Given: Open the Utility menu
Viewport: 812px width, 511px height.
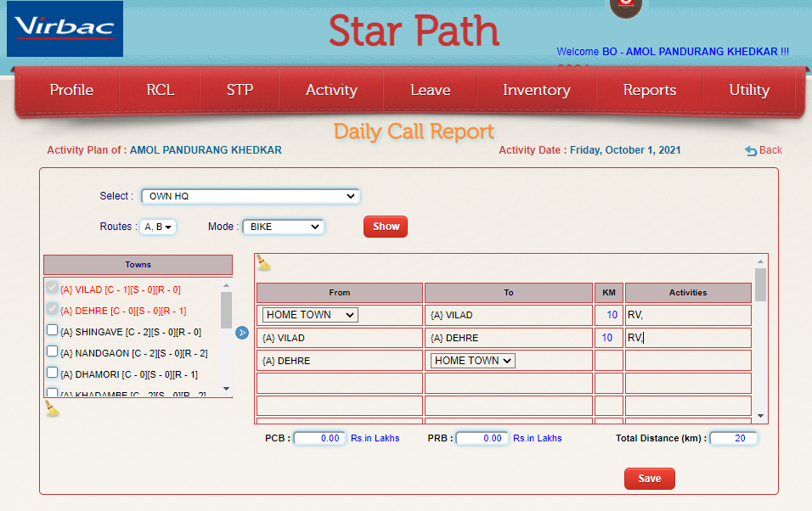Looking at the screenshot, I should 749,90.
